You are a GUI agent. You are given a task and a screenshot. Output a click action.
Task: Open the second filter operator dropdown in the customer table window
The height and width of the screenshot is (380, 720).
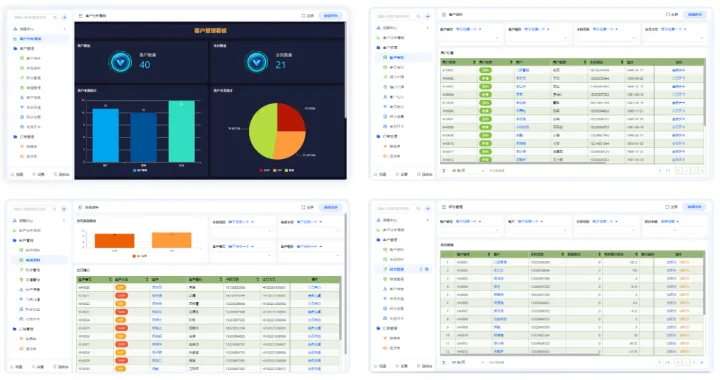coord(536,29)
